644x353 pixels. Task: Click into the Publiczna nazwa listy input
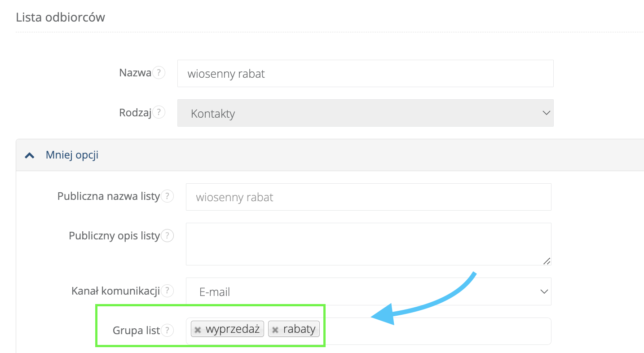pos(368,197)
